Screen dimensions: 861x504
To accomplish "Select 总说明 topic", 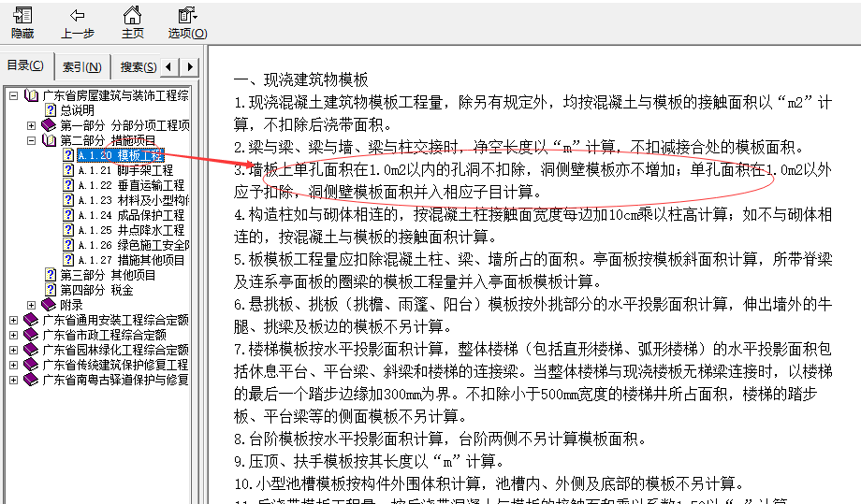I will pyautogui.click(x=78, y=110).
